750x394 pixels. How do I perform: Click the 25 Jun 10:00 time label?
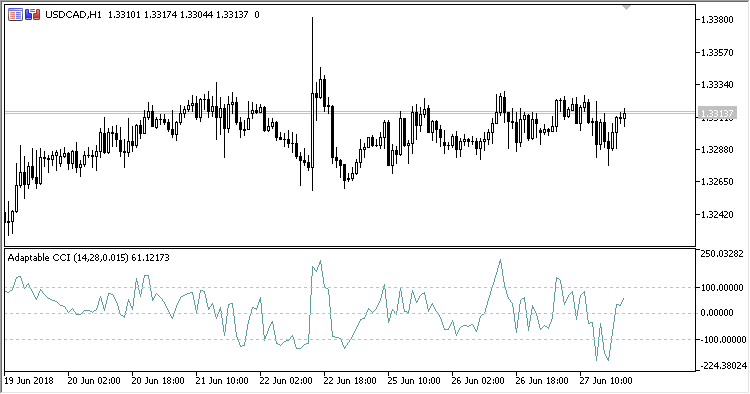point(414,381)
